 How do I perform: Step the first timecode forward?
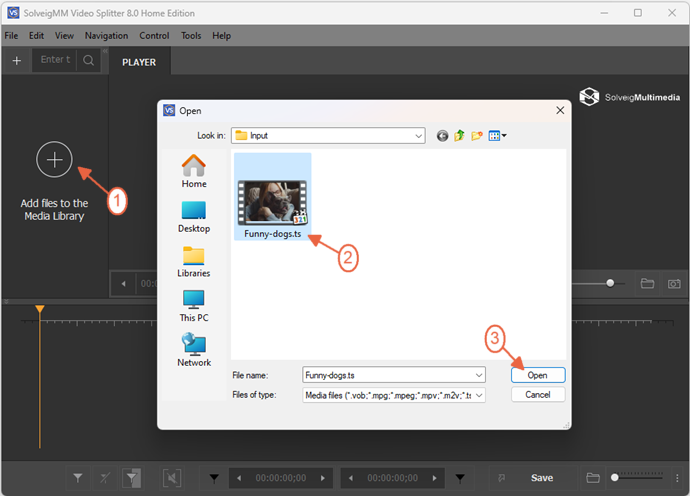(323, 478)
